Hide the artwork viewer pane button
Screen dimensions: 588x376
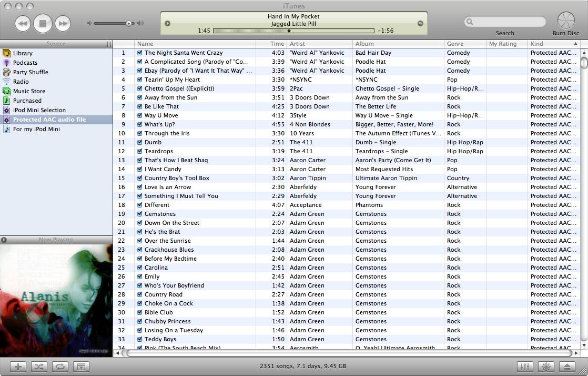(81, 367)
